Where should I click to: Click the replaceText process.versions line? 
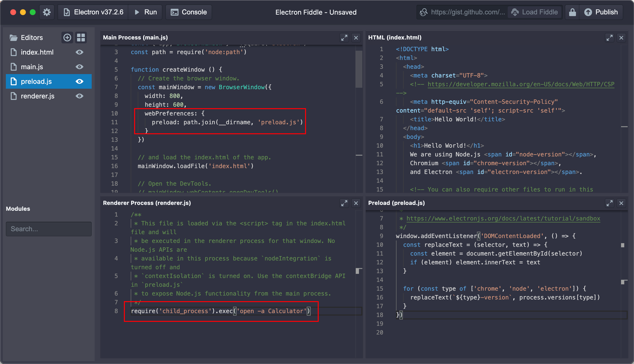tap(505, 297)
